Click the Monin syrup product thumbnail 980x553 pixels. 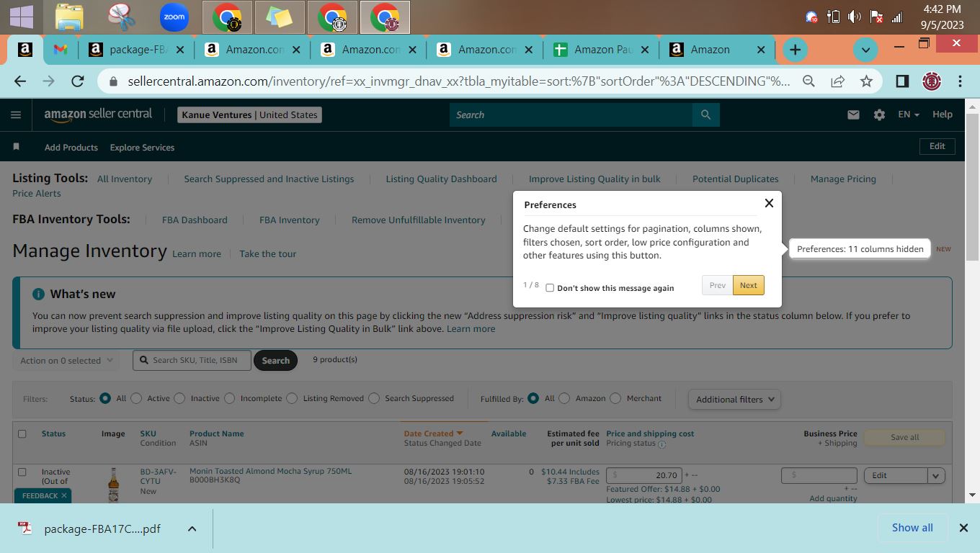point(113,485)
